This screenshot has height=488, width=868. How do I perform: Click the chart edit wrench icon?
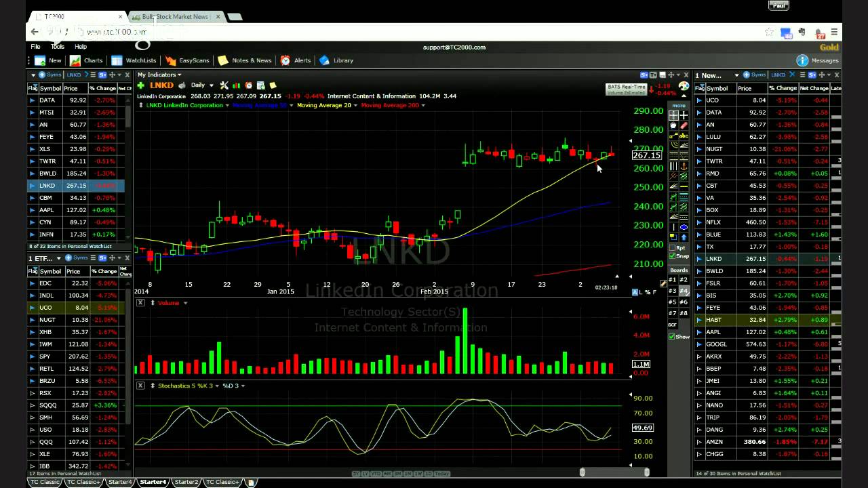coord(224,85)
